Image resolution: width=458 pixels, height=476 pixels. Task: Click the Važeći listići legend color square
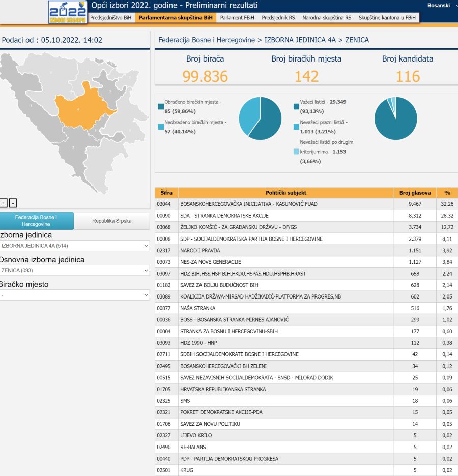pos(296,106)
